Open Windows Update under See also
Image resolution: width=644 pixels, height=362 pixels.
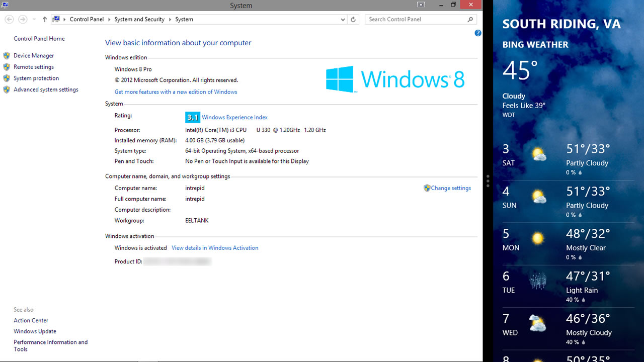(x=35, y=331)
